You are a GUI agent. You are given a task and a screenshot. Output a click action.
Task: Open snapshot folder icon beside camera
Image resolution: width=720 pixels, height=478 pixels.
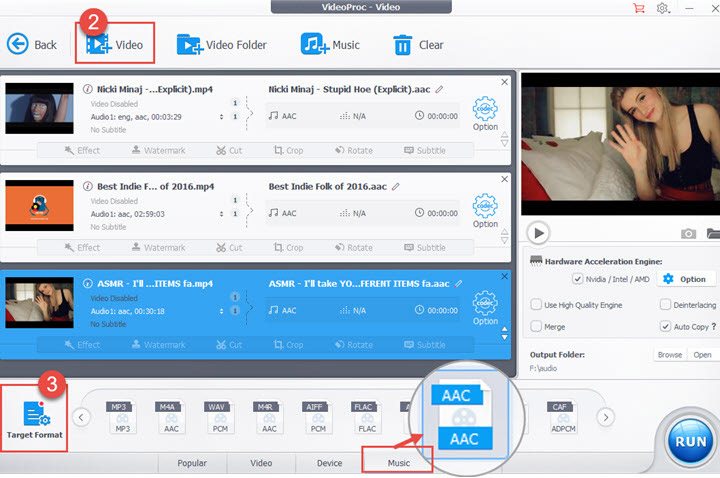point(714,233)
